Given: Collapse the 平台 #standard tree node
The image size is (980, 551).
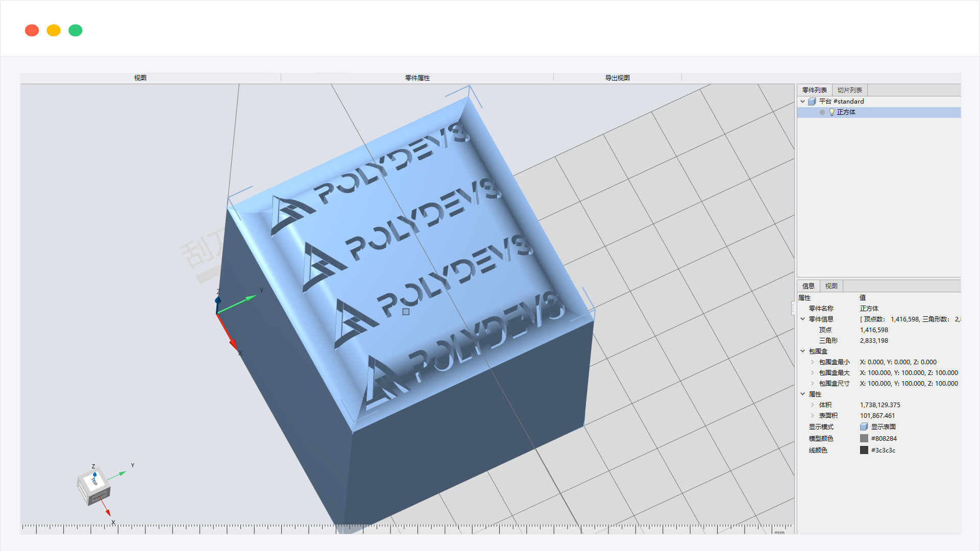Looking at the screenshot, I should click(803, 102).
